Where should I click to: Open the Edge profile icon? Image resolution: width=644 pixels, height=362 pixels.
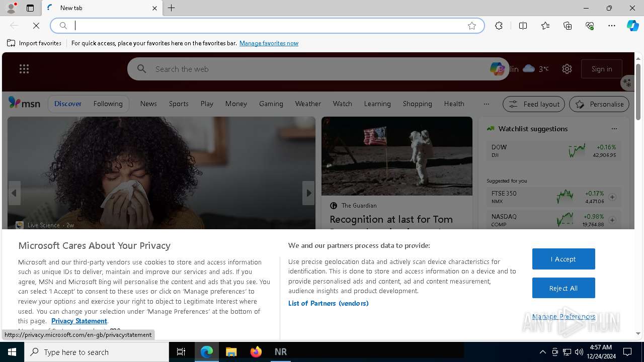click(11, 8)
